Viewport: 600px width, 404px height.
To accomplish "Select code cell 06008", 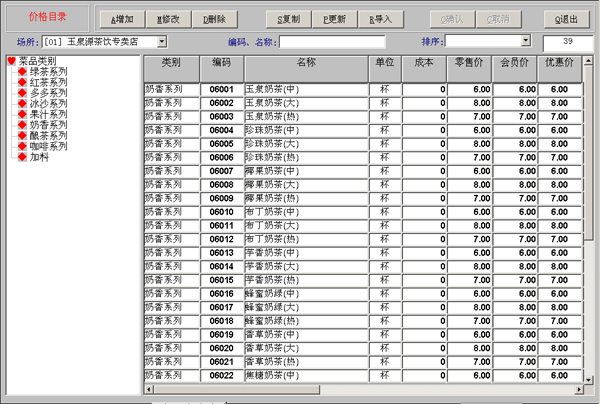I will tap(222, 185).
